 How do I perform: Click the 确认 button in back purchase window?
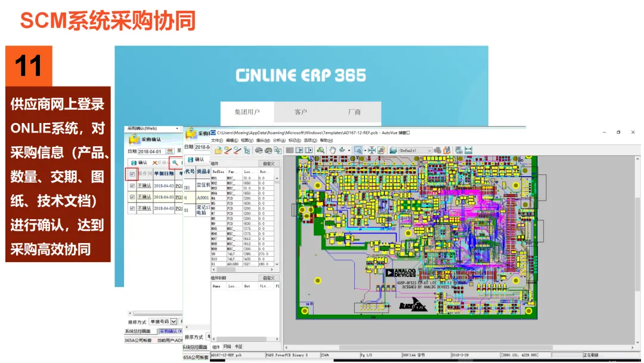[139, 163]
